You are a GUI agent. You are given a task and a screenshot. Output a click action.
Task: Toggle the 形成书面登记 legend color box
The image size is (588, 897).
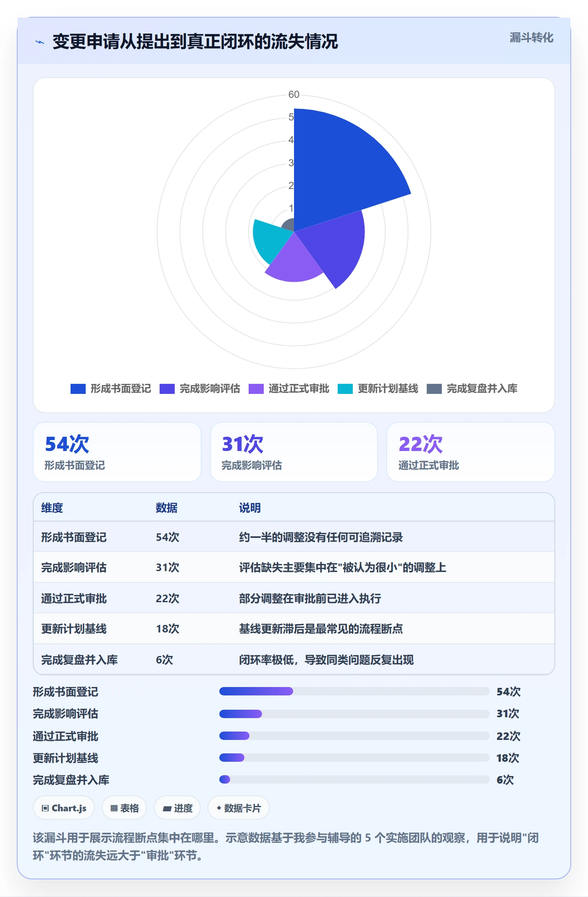[78, 389]
